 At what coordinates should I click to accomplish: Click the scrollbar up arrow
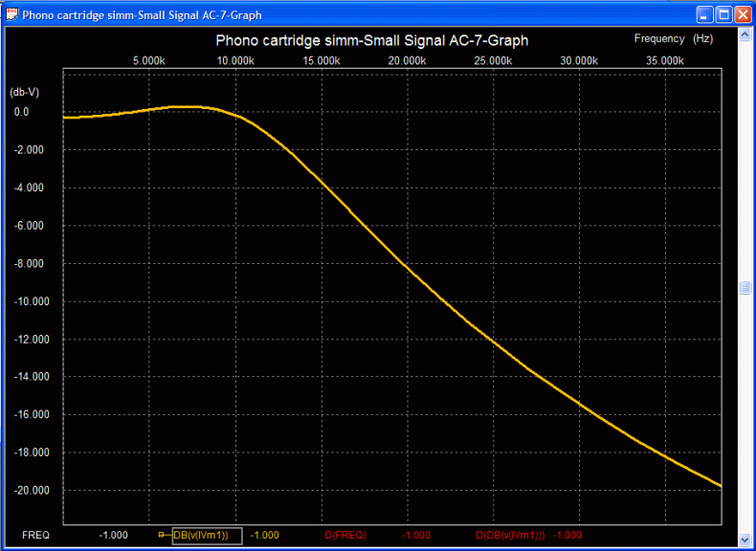[745, 34]
